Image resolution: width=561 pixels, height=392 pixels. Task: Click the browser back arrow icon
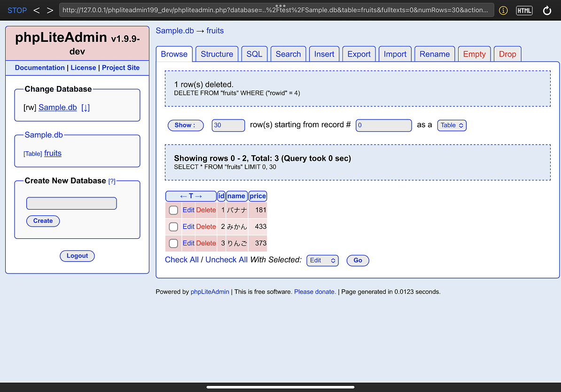(37, 10)
